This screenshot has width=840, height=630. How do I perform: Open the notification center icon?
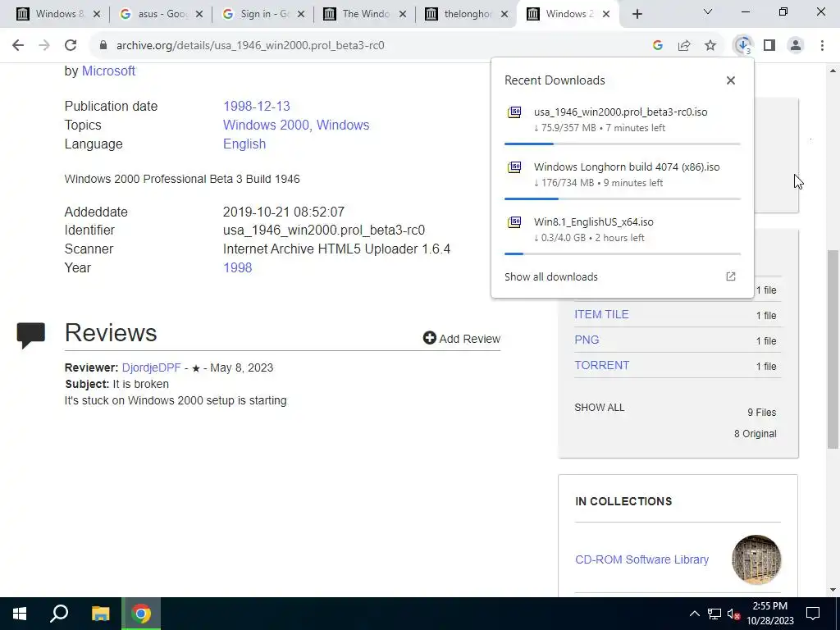[x=813, y=614]
